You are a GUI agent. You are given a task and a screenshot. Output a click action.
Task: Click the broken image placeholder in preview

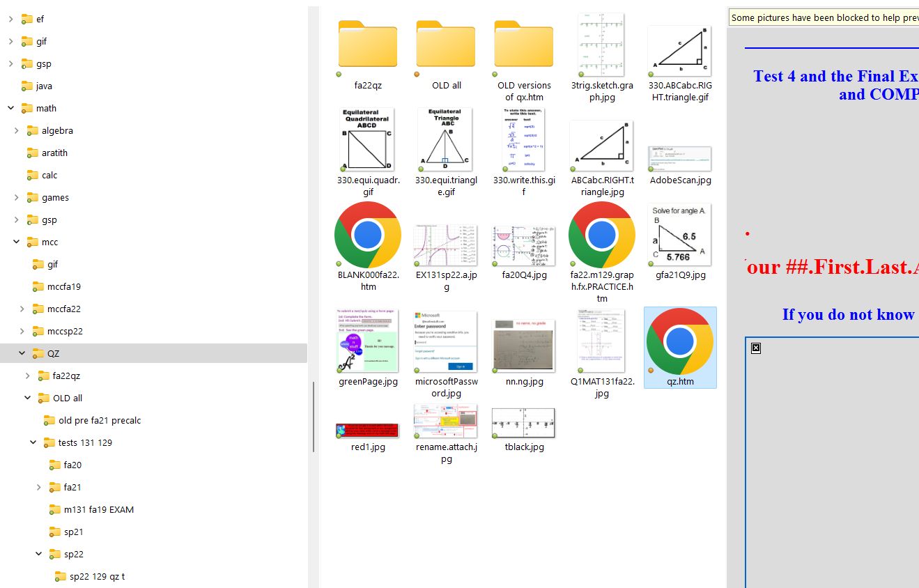pyautogui.click(x=756, y=348)
